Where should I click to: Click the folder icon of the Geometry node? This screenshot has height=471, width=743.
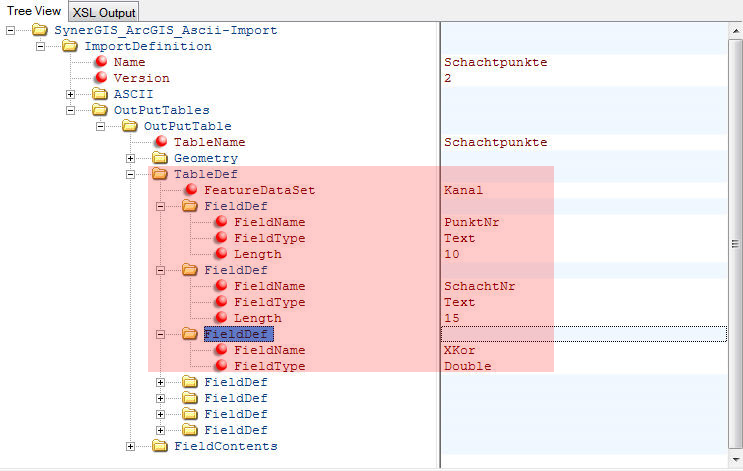click(161, 158)
